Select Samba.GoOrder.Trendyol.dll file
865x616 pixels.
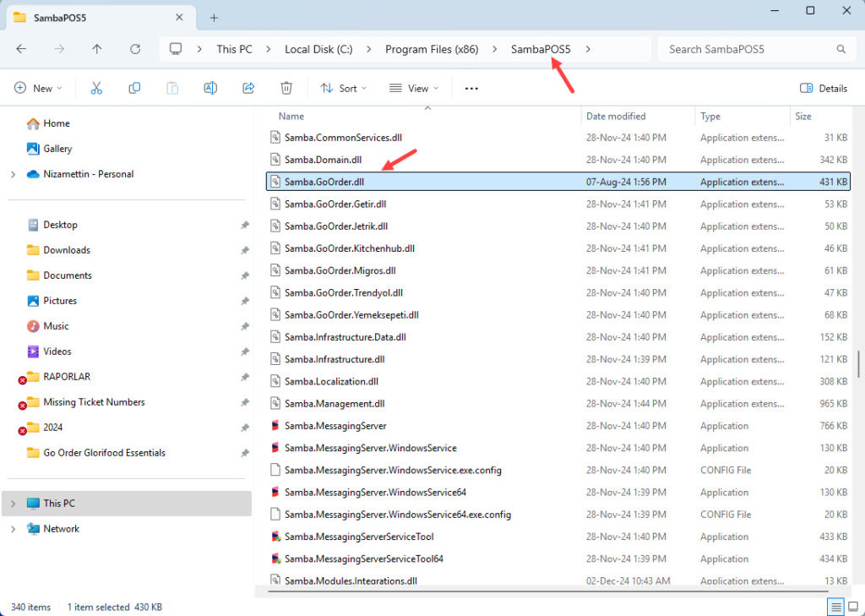tap(558, 292)
